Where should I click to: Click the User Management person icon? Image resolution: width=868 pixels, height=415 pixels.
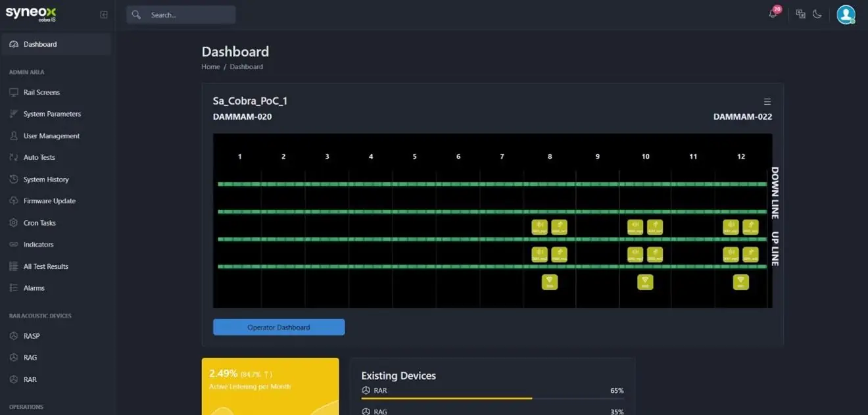(x=14, y=136)
